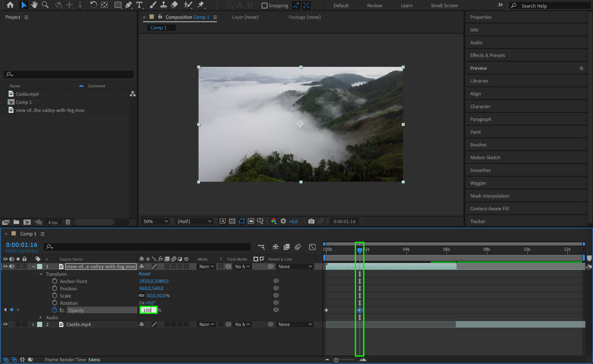This screenshot has height=364, width=593.
Task: Click the Take Snapshot camera icon
Action: click(311, 221)
